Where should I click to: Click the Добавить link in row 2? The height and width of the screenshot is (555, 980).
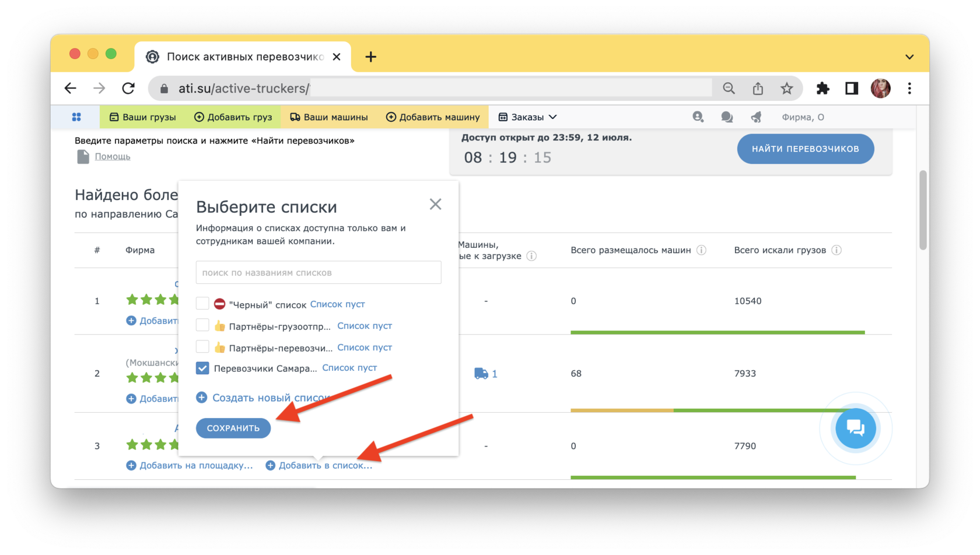tap(152, 399)
